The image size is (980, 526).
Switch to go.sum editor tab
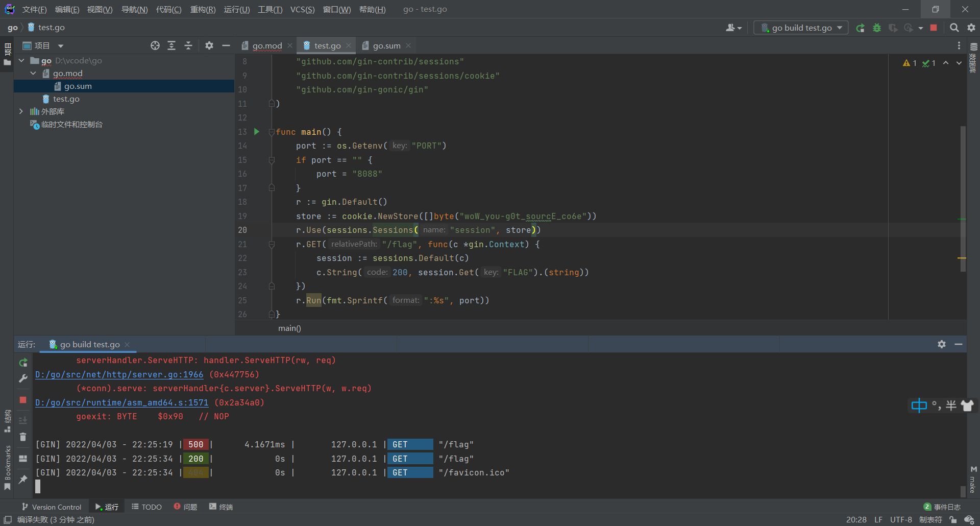[x=386, y=45]
